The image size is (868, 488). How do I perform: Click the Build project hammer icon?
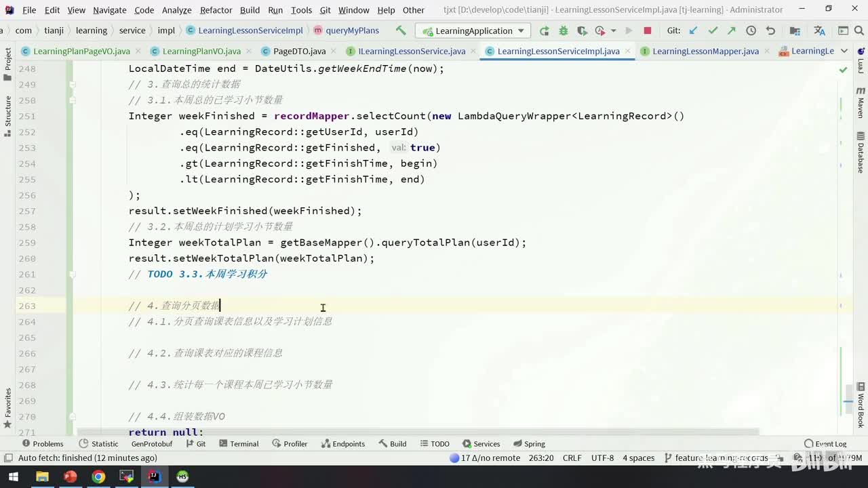(401, 30)
